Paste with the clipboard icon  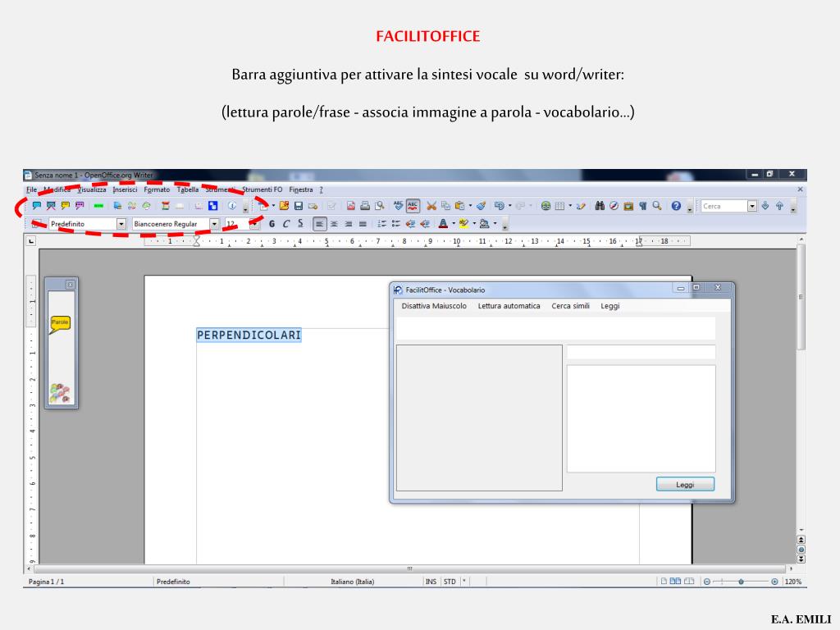[x=459, y=206]
